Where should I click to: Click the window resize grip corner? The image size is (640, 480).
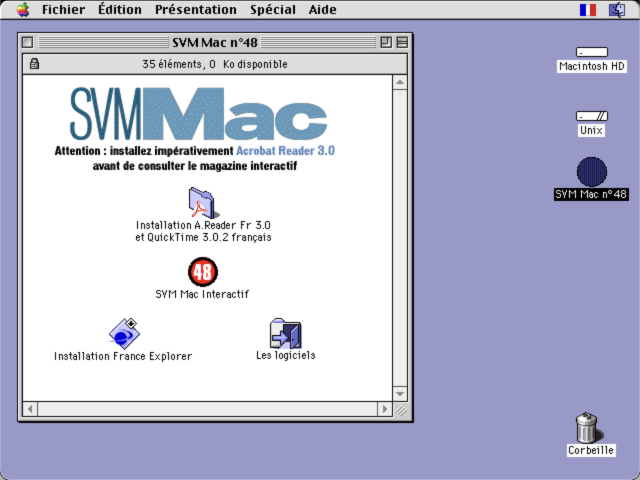[x=400, y=409]
